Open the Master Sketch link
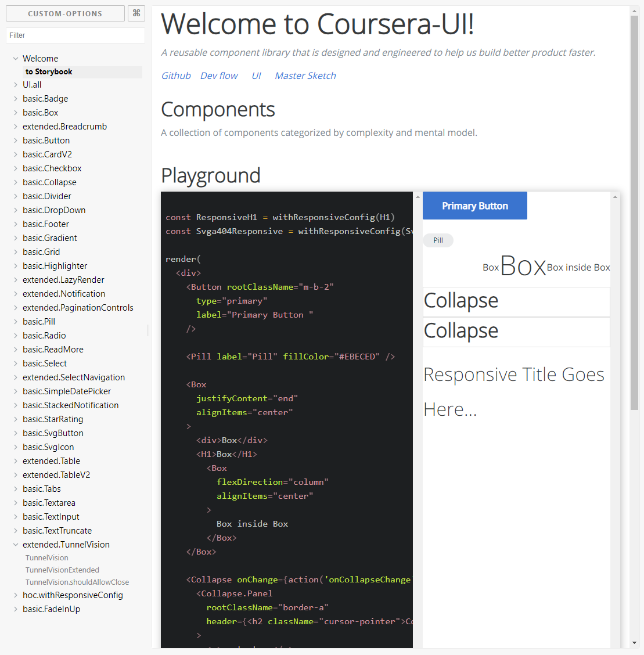 pos(305,75)
